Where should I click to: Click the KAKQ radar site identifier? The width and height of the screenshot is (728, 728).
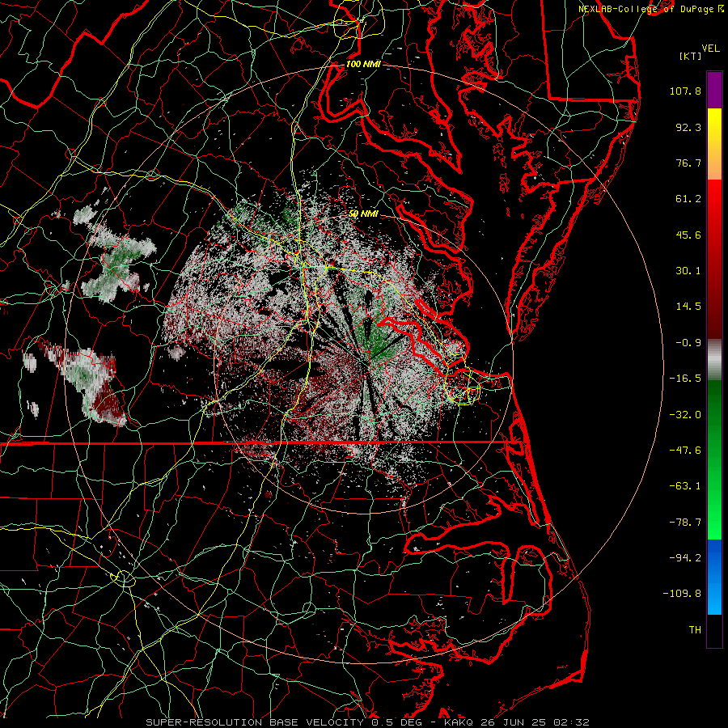(459, 722)
